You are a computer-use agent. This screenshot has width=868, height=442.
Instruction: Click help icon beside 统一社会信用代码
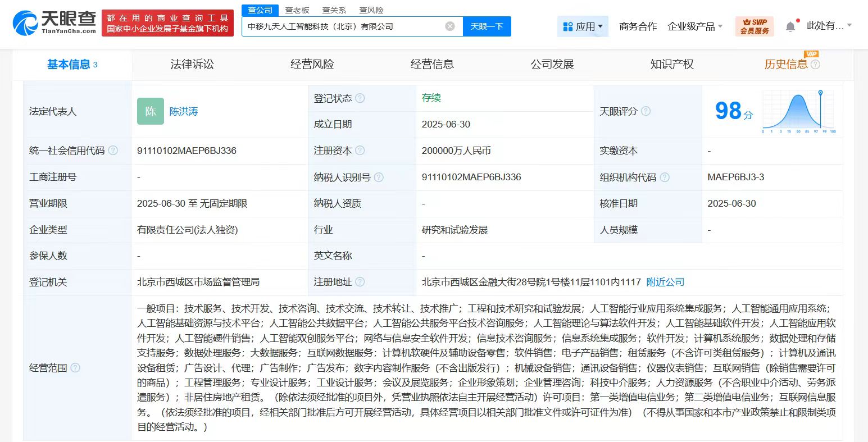(113, 151)
